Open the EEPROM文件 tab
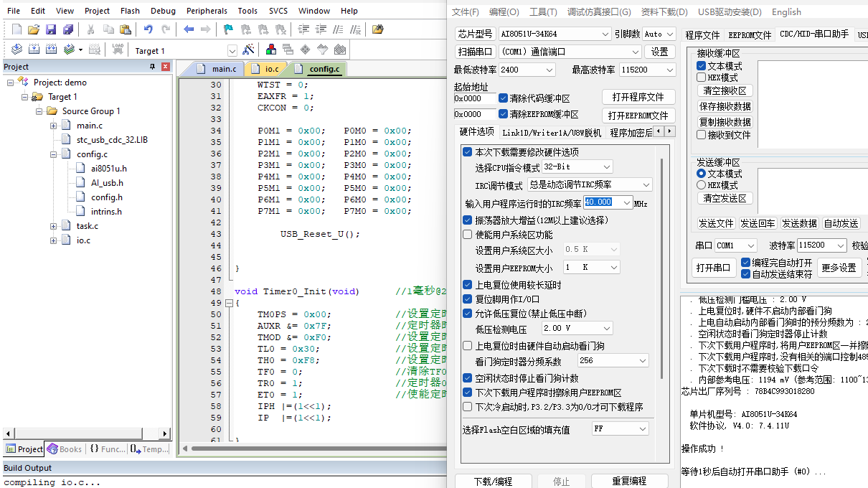This screenshot has height=488, width=868. (x=750, y=34)
